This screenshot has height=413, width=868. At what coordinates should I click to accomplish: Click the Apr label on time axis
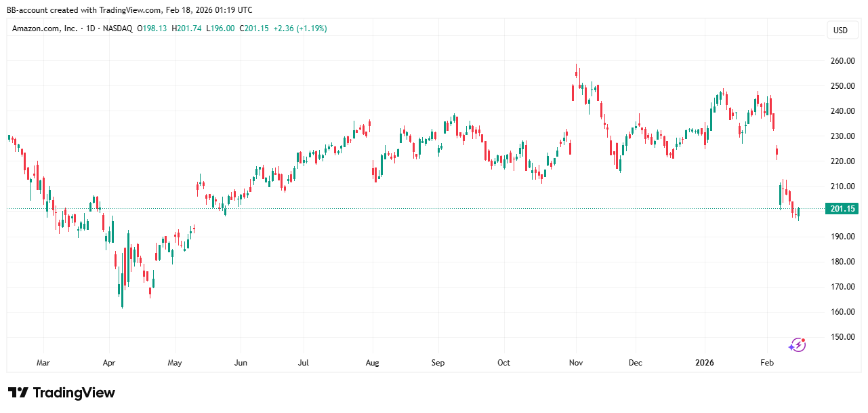(108, 363)
